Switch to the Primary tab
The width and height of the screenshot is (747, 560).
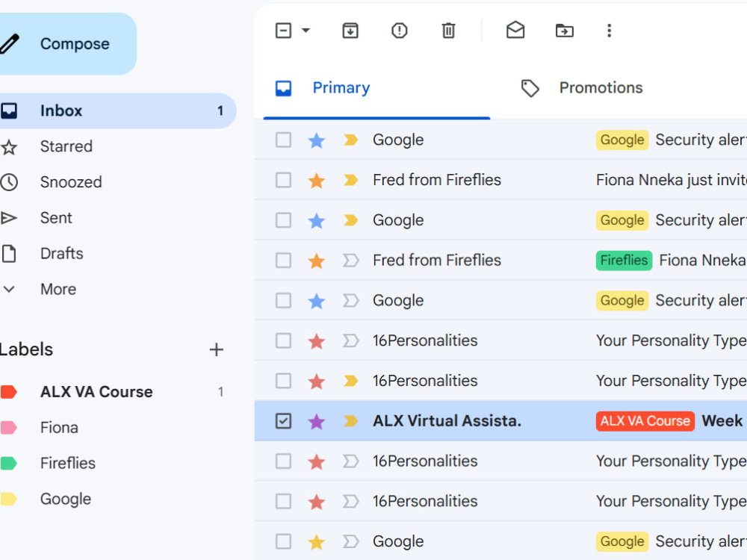(376, 88)
